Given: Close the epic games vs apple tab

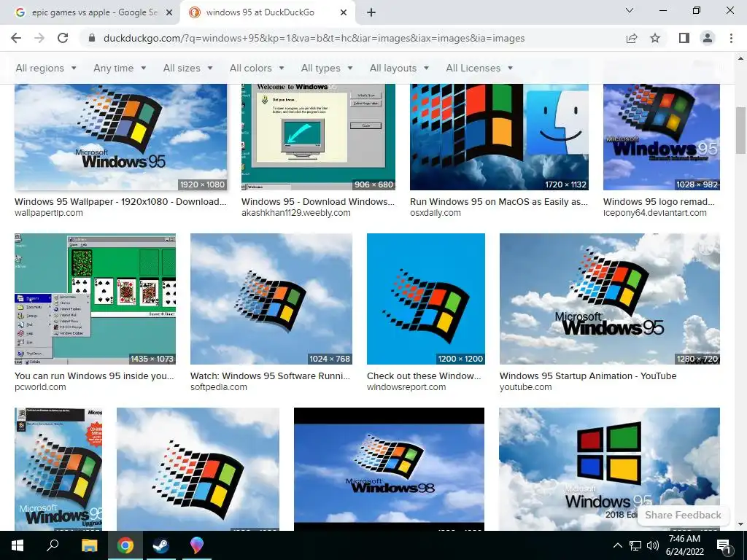Looking at the screenshot, I should click(169, 13).
